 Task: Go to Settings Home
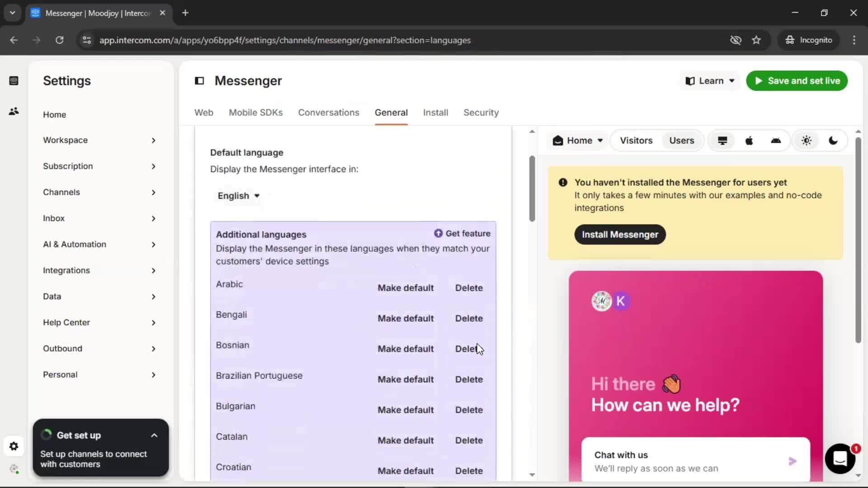tap(55, 115)
